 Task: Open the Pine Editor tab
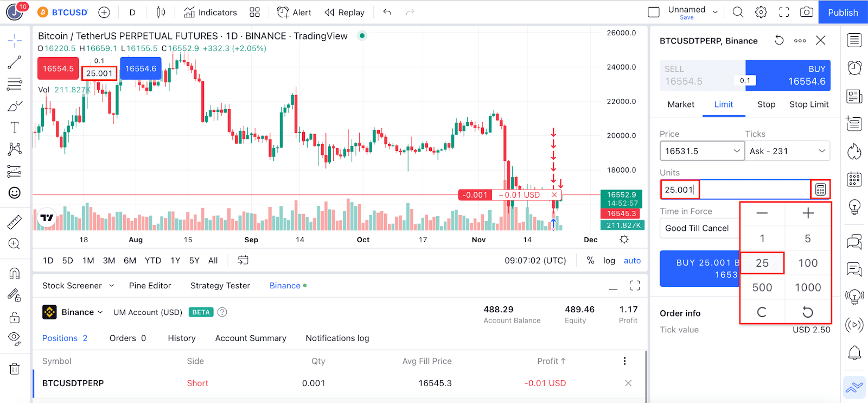tap(150, 286)
